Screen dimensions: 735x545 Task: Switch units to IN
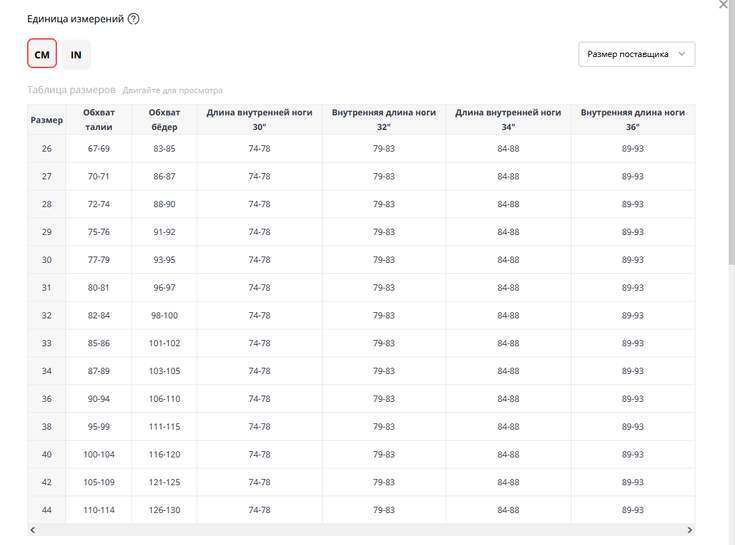76,54
